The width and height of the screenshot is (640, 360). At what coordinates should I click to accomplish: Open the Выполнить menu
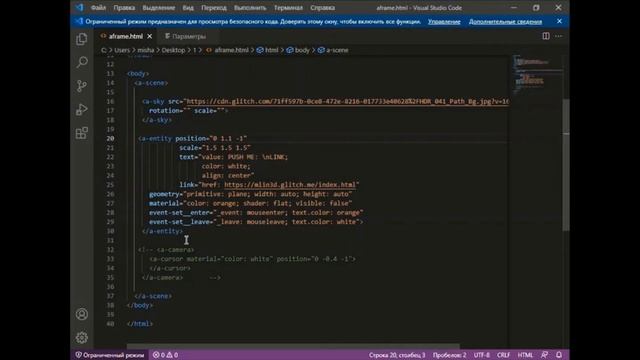coord(250,8)
